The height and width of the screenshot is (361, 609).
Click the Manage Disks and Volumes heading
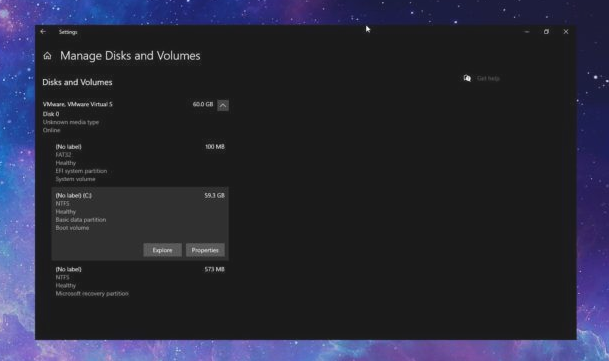coord(130,56)
